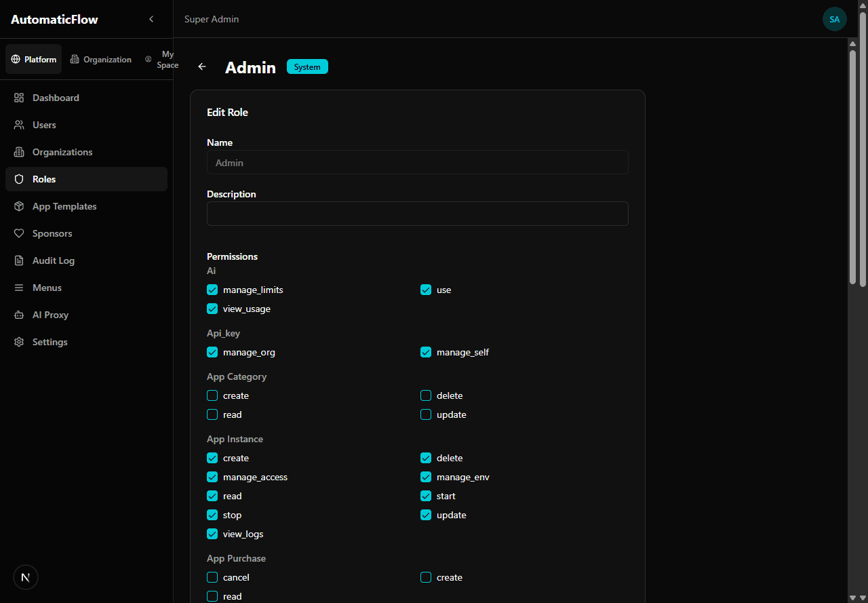The image size is (868, 603).
Task: Uncheck Api_key manage_org permission
Action: [212, 352]
